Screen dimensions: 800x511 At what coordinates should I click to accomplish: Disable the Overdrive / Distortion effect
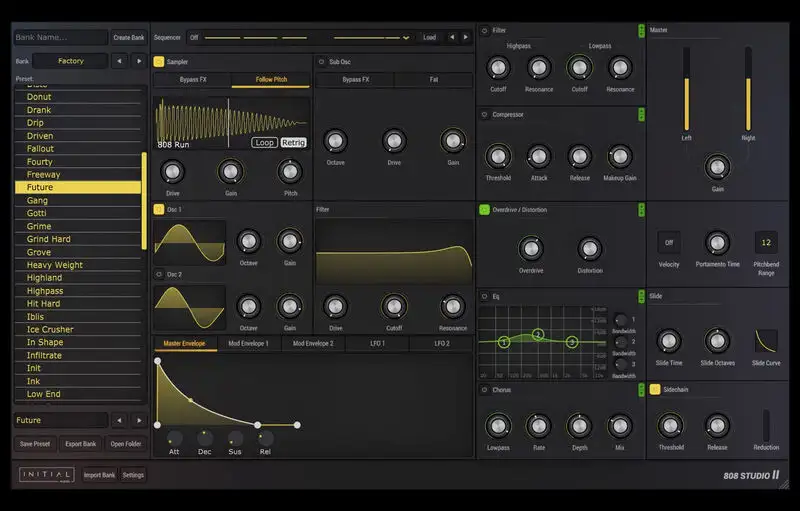tap(484, 210)
